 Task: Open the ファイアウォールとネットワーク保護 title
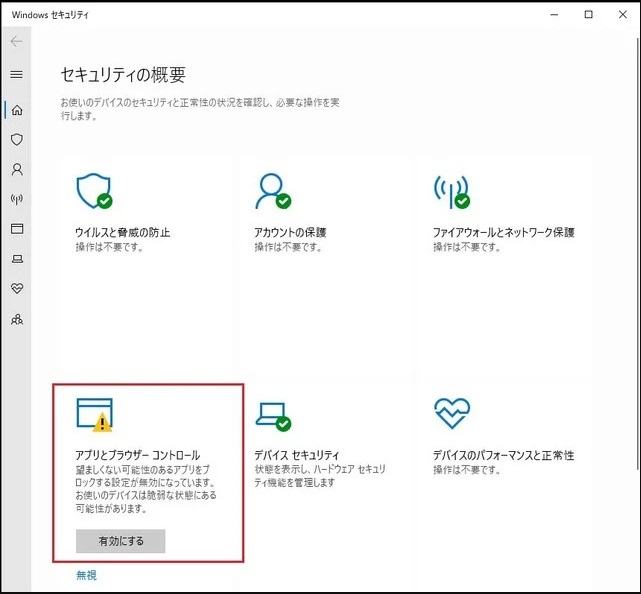504,232
